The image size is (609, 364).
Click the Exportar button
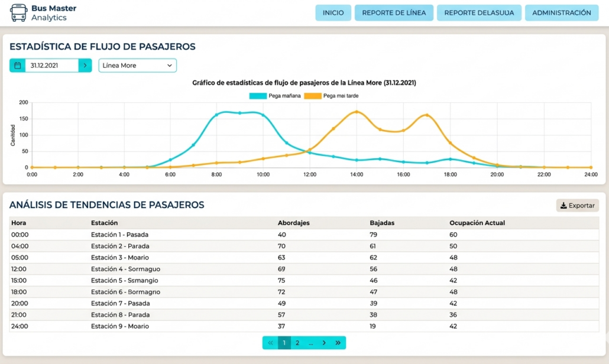(x=576, y=205)
